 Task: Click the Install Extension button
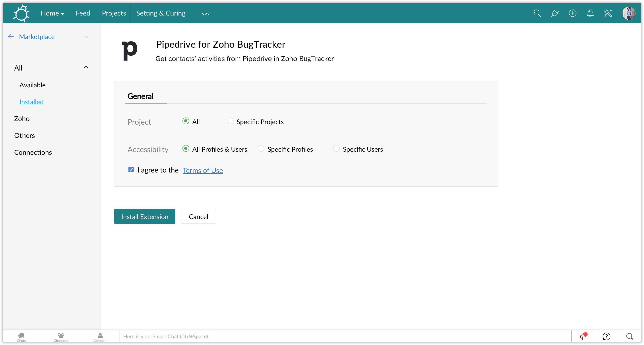click(x=145, y=217)
